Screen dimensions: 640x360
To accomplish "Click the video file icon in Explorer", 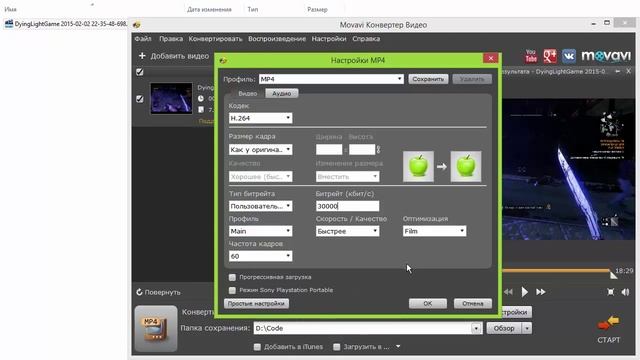I will (9, 24).
